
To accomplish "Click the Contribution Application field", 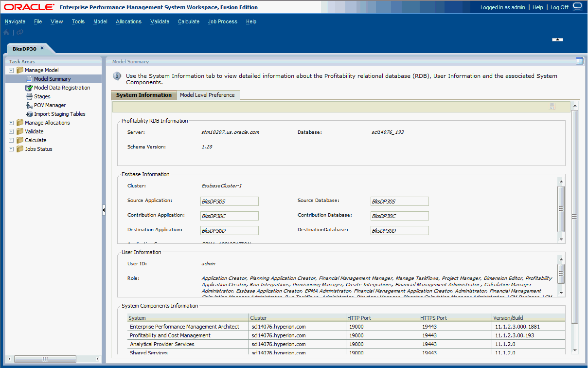I will pyautogui.click(x=230, y=216).
